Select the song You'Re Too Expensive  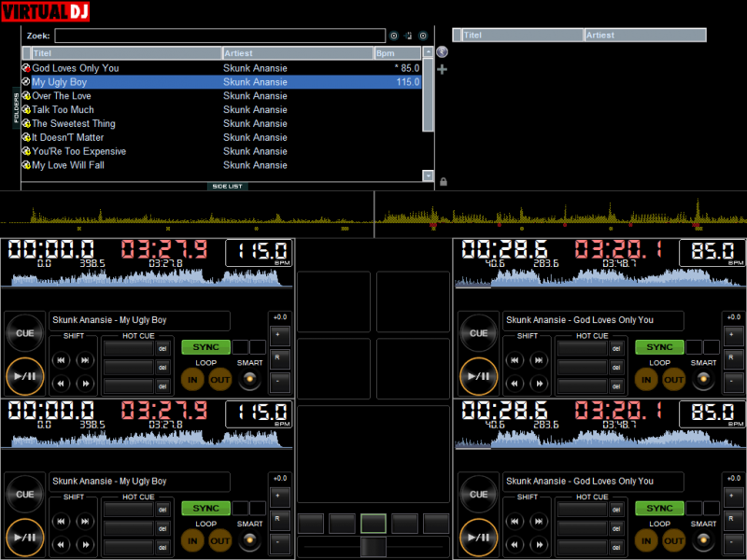(221, 151)
